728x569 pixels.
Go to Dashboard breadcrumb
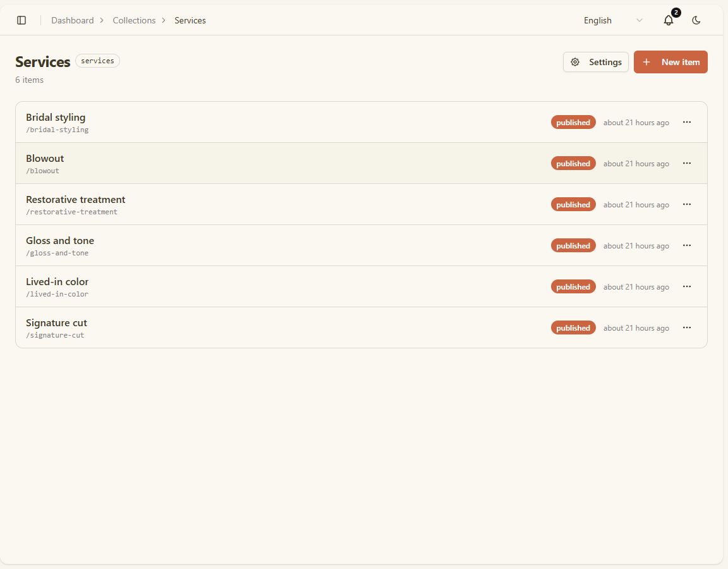[x=73, y=20]
